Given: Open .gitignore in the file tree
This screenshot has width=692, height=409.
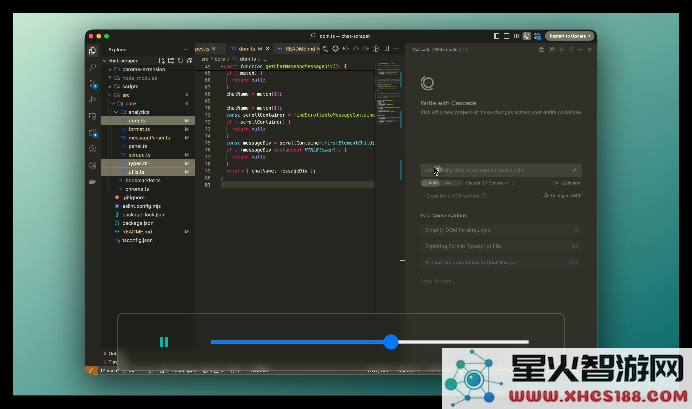Looking at the screenshot, I should (x=148, y=198).
